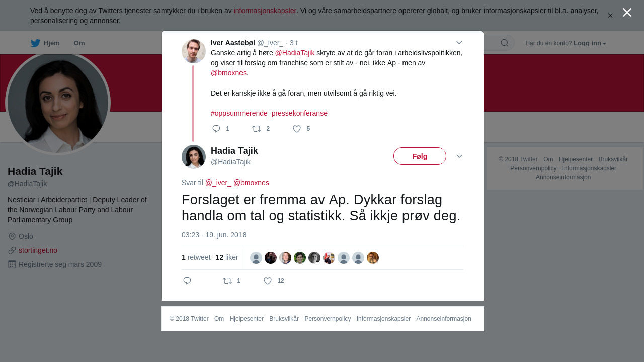Open the Logg inn dropdown

[590, 43]
